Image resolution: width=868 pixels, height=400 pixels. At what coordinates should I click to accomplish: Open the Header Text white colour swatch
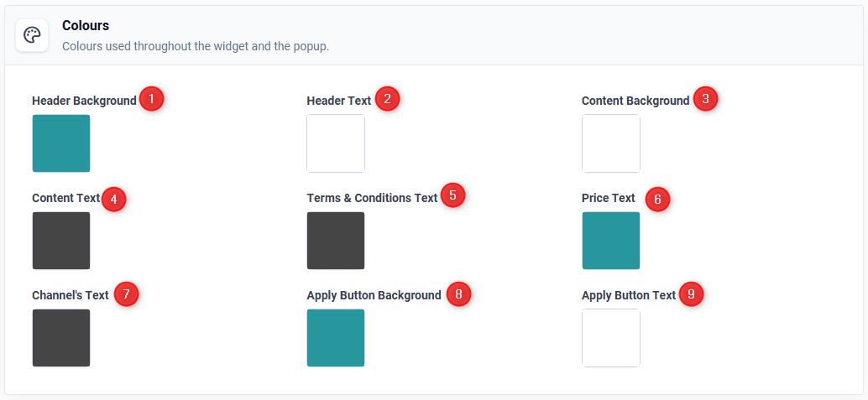tap(336, 143)
